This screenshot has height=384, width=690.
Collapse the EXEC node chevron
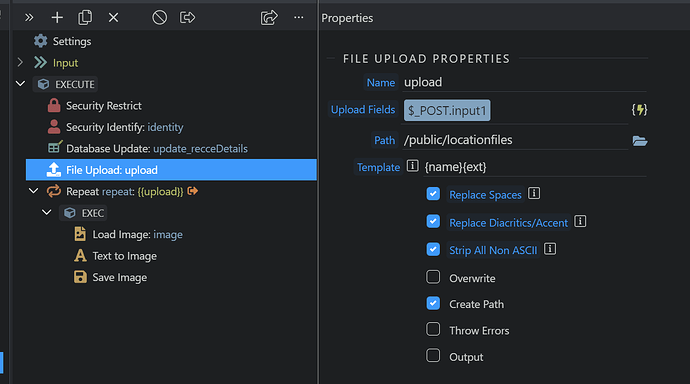47,212
